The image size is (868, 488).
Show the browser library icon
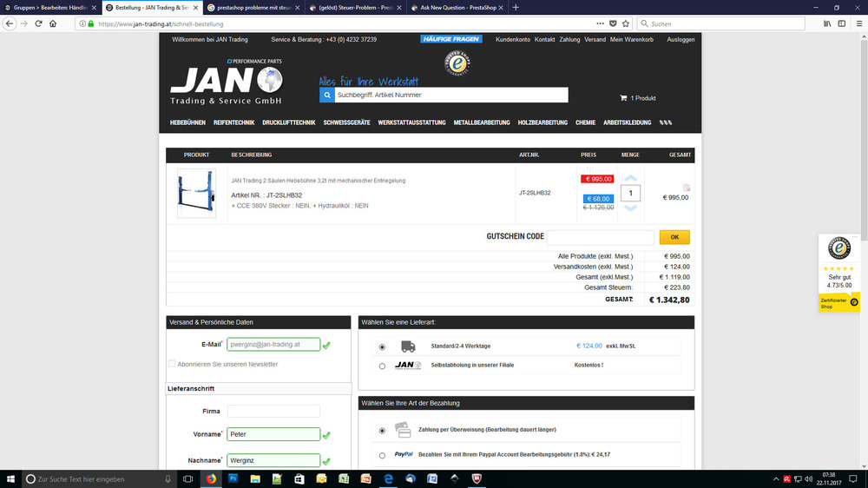point(827,23)
